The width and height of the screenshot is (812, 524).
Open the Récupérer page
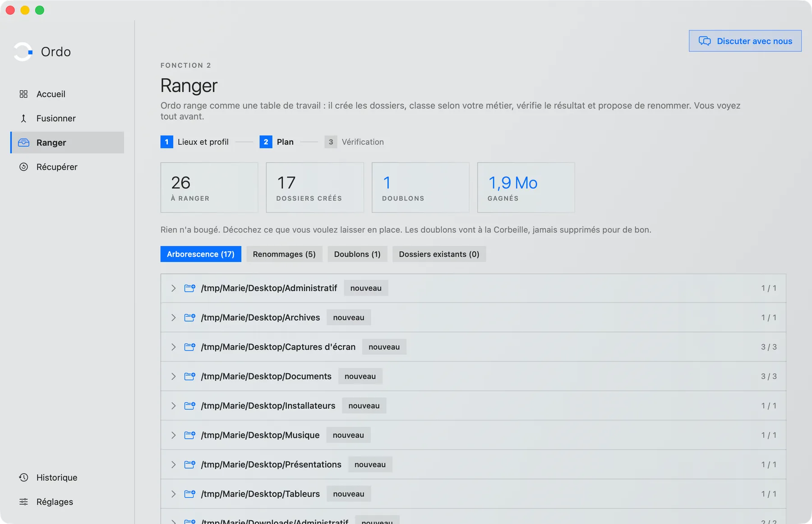tap(67, 167)
